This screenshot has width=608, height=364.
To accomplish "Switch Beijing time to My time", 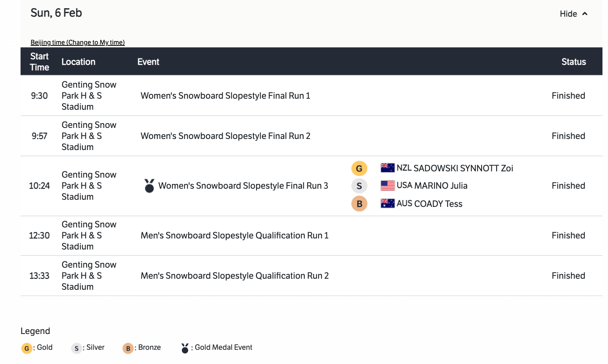I will pos(77,42).
